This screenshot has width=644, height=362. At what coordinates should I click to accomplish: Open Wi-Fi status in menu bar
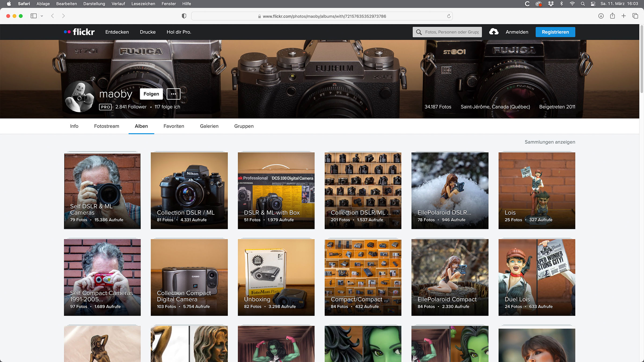[572, 4]
